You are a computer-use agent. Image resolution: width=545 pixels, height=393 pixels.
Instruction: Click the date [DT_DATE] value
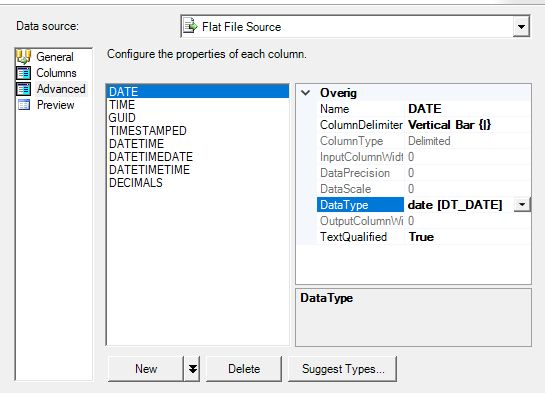click(455, 205)
